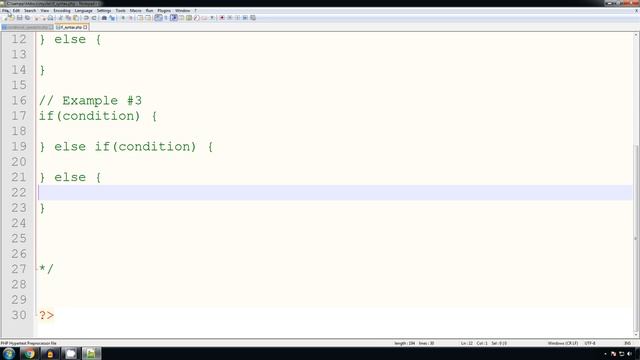Image resolution: width=640 pixels, height=360 pixels.
Task: Select the if_syntax.php tab
Action: pos(71,27)
